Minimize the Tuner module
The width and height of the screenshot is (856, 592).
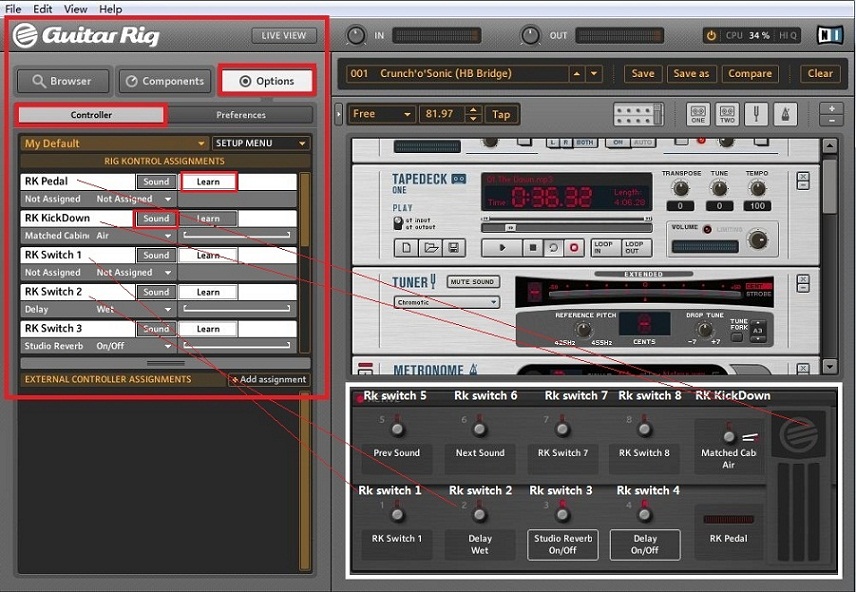click(x=803, y=288)
